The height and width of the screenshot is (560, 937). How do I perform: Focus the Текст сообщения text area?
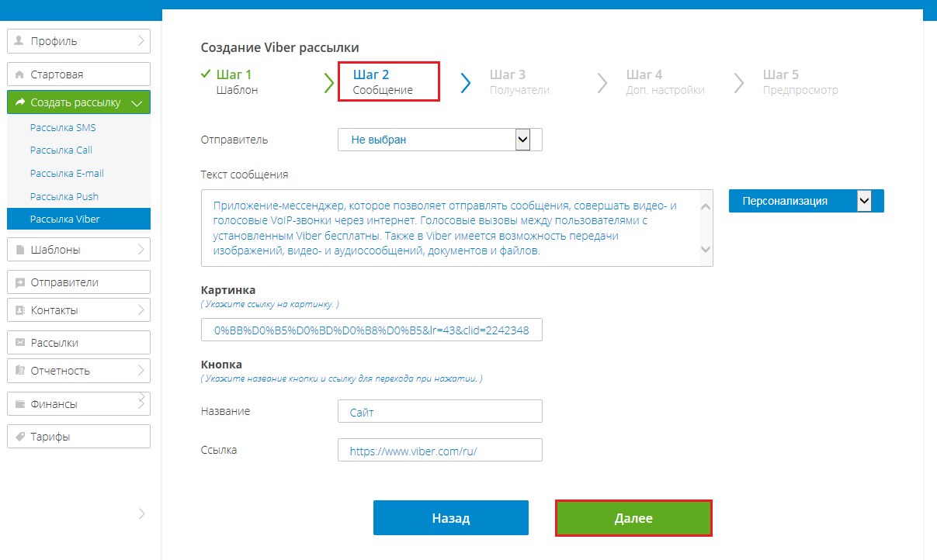[x=456, y=228]
